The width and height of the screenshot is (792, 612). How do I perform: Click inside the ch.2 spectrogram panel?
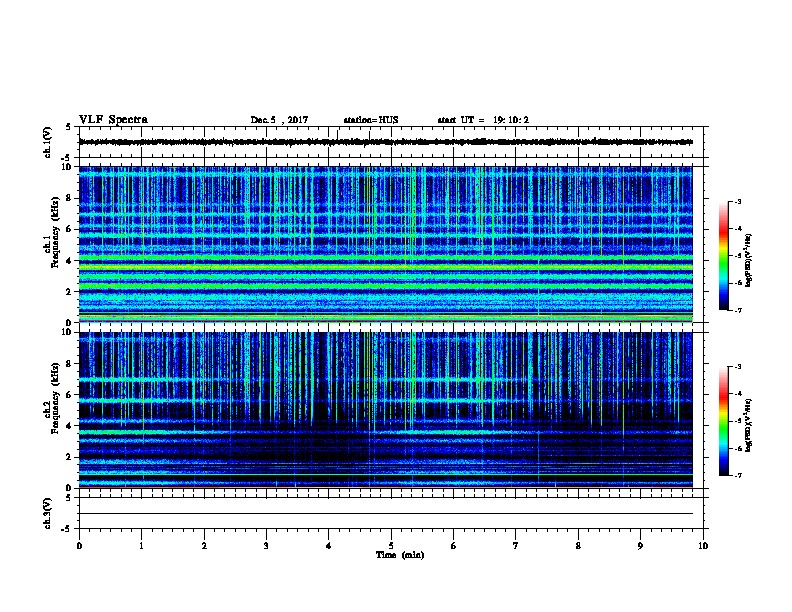click(386, 410)
